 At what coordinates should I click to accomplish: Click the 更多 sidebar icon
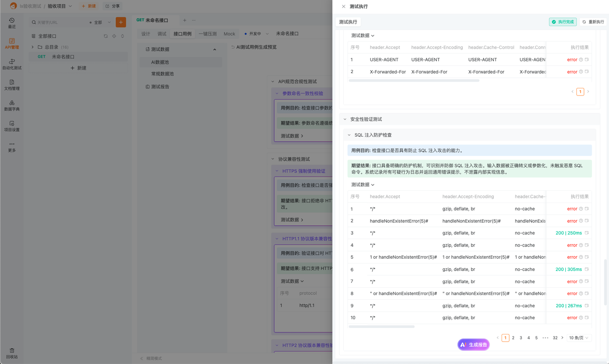11,147
